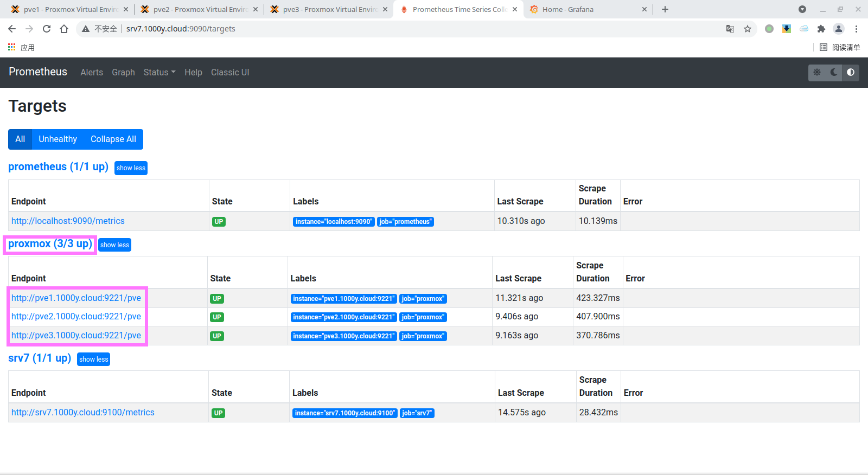Bookmark this page with the star icon
The width and height of the screenshot is (868, 475).
tap(748, 29)
